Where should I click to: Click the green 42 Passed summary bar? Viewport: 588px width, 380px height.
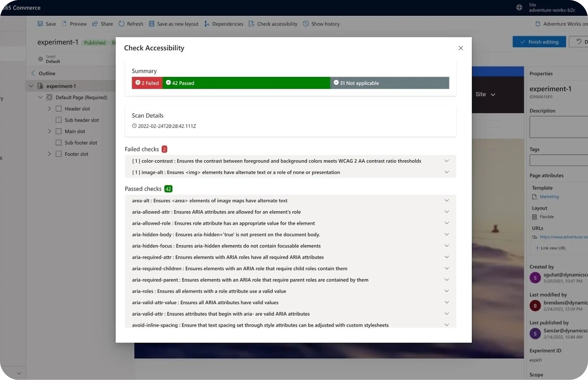[x=246, y=83]
